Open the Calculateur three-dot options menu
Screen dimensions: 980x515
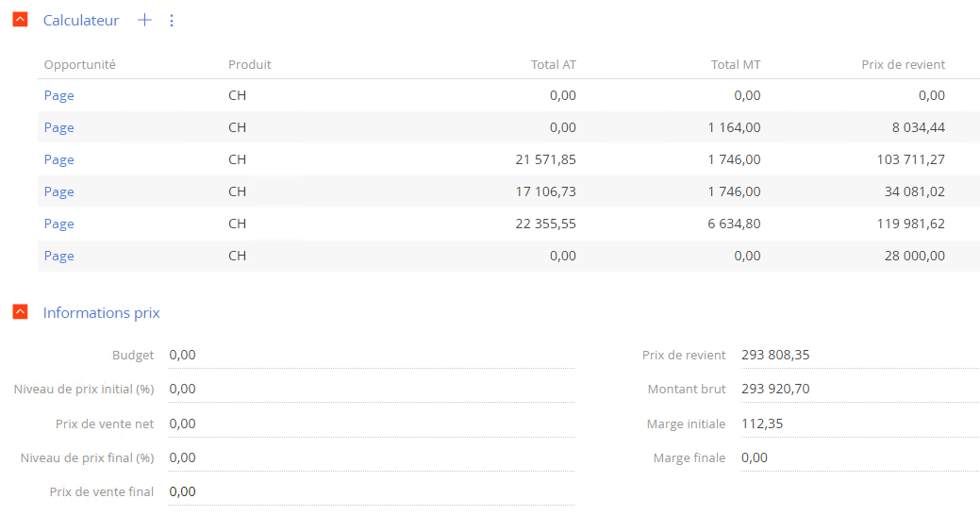tap(172, 21)
